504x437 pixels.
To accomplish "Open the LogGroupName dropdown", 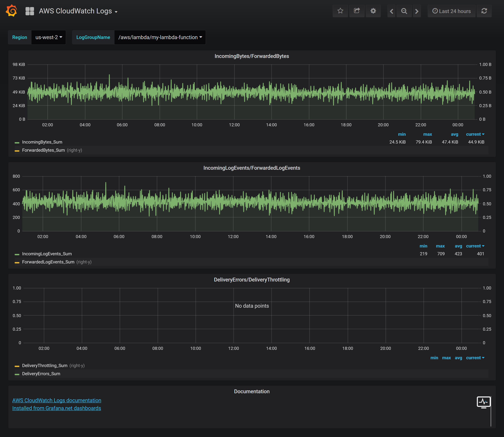I will point(160,37).
